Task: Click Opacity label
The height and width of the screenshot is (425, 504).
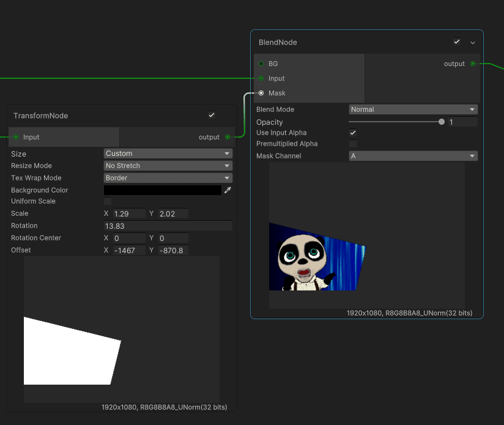Action: [269, 122]
